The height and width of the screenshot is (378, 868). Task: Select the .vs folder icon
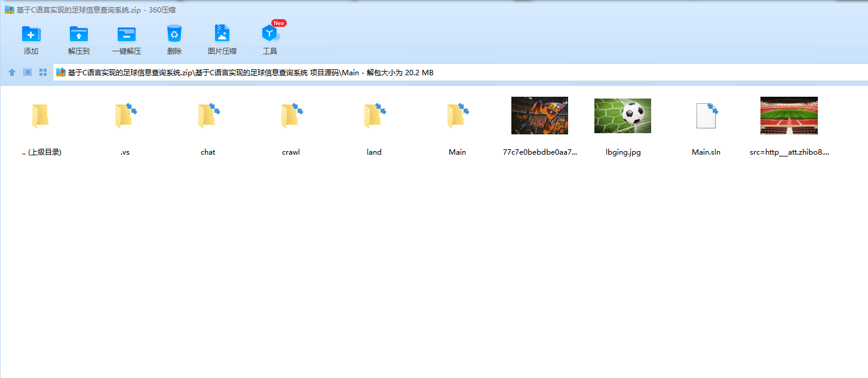click(x=125, y=116)
